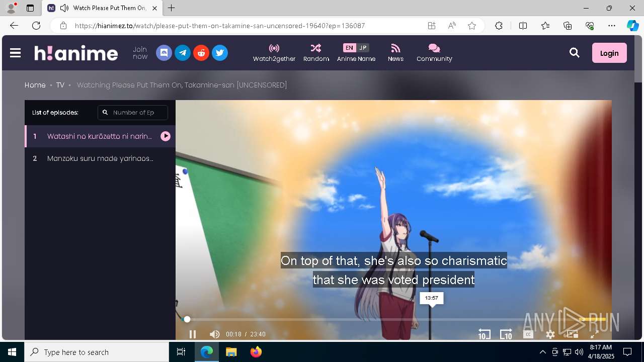Go to homepage via hianime logo
The image size is (644, 362).
pos(76,53)
